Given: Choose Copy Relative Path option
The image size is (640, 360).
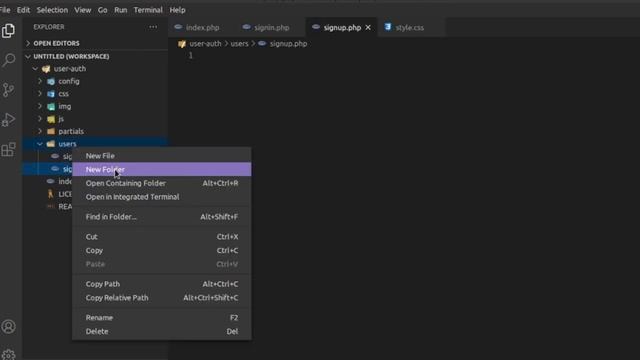Looking at the screenshot, I should 162,298.
